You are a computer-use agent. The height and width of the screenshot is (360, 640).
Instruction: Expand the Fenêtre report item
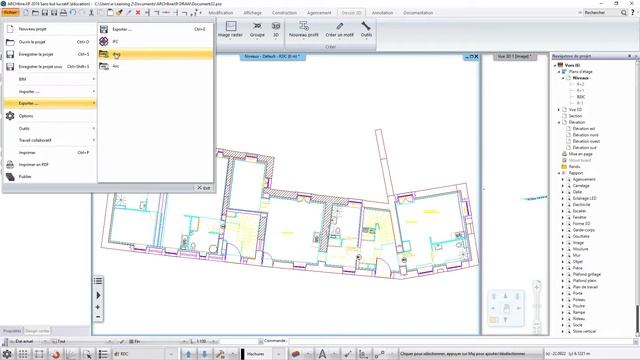point(562,218)
